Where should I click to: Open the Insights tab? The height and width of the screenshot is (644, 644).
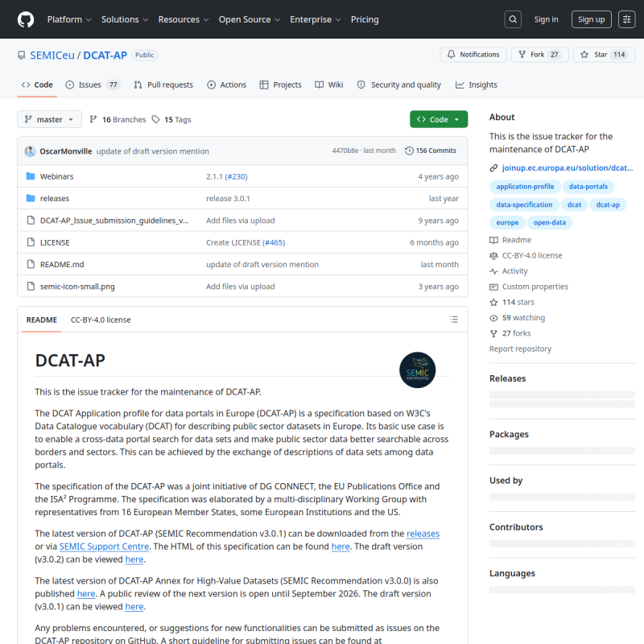(477, 85)
